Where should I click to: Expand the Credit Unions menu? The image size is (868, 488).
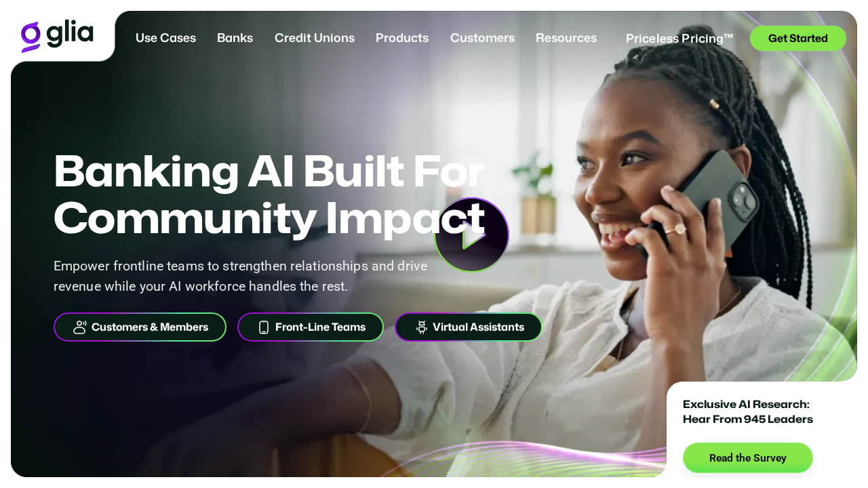click(x=315, y=38)
